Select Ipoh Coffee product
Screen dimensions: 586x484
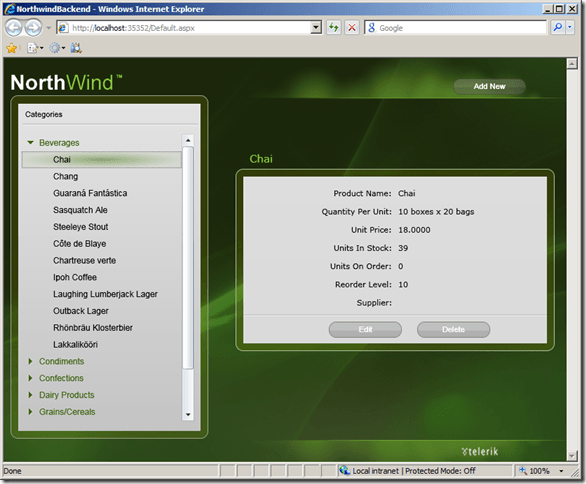click(x=75, y=277)
